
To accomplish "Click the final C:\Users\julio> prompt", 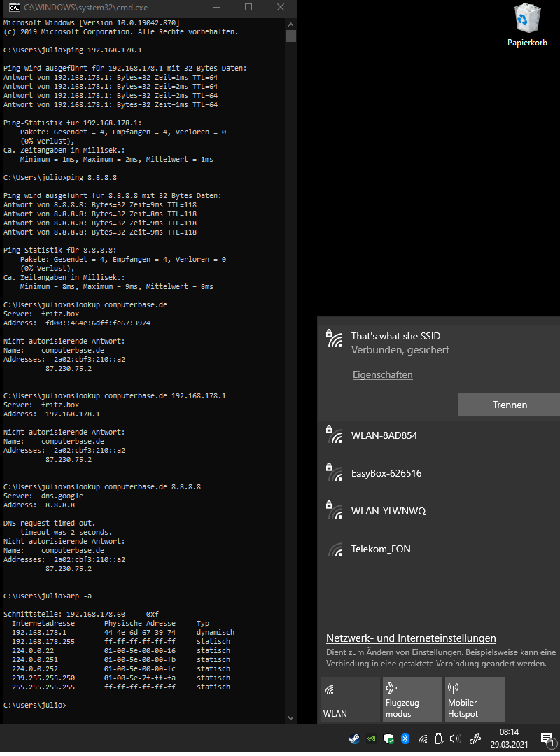I will (35, 705).
